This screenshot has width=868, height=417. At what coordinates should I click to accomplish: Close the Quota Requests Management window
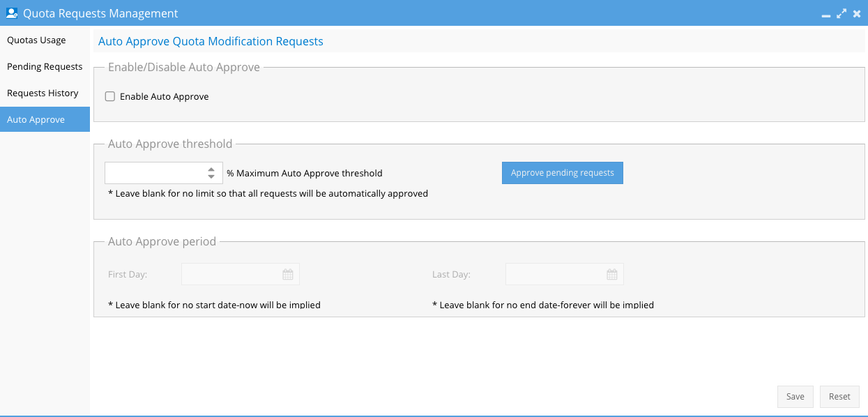(857, 13)
